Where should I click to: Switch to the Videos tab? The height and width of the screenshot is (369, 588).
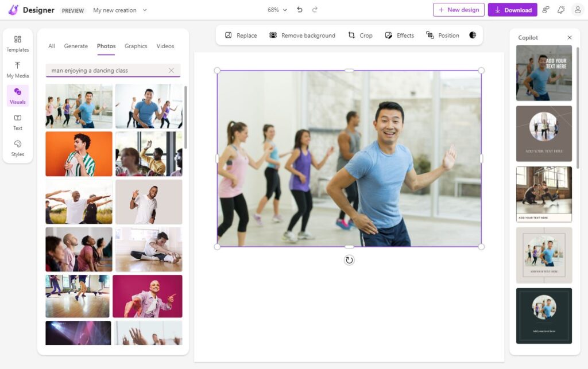point(165,46)
